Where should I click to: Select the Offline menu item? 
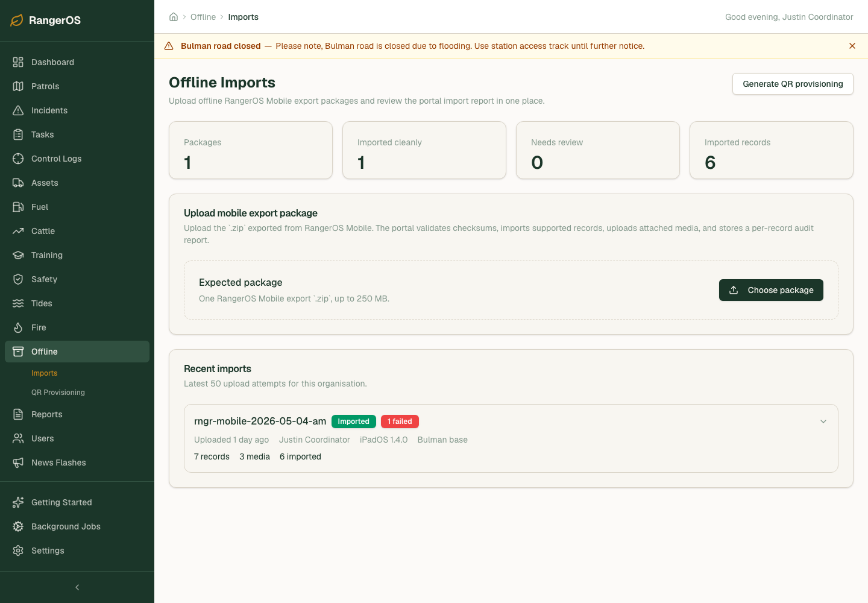[77, 352]
